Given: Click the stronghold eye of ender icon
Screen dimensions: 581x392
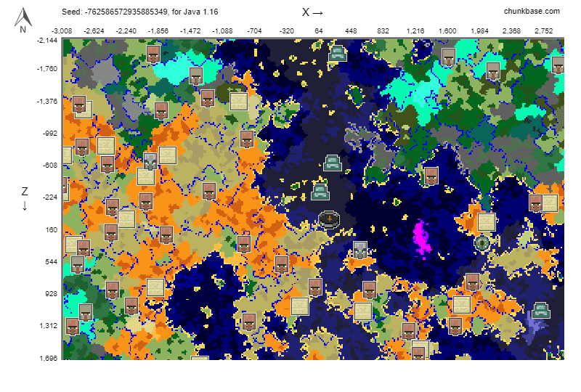Looking at the screenshot, I should pos(482,243).
